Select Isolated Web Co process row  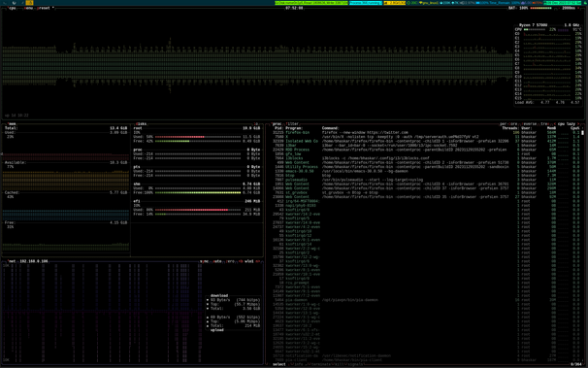coord(425,142)
